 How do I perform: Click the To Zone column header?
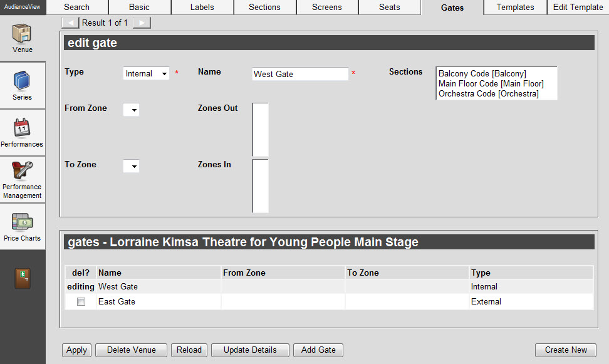pyautogui.click(x=407, y=273)
